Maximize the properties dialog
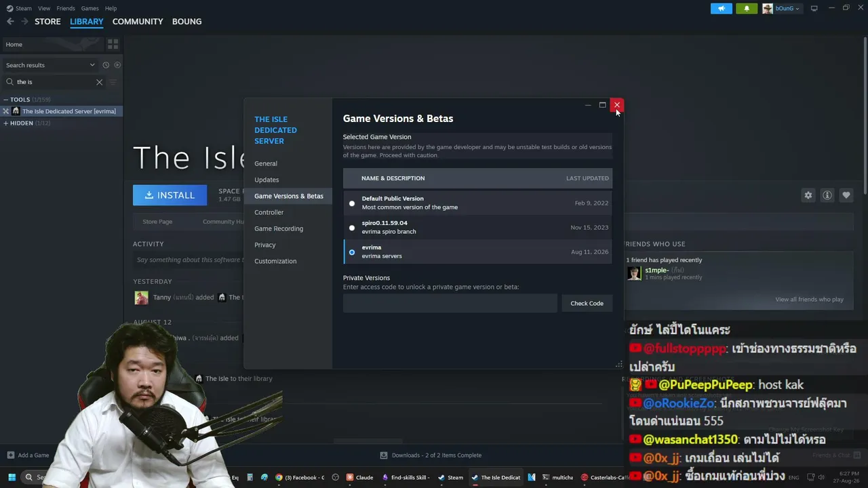The height and width of the screenshot is (488, 868). pyautogui.click(x=602, y=105)
